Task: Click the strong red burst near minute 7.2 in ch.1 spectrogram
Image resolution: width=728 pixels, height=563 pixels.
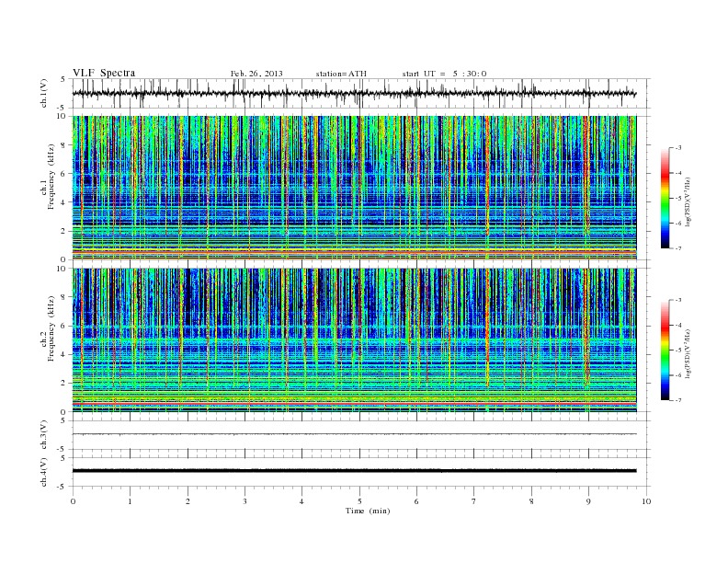Action: 487,177
